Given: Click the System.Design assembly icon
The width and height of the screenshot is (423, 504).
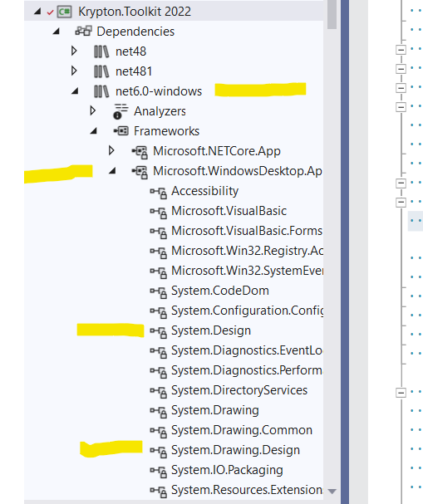Looking at the screenshot, I should click(159, 332).
